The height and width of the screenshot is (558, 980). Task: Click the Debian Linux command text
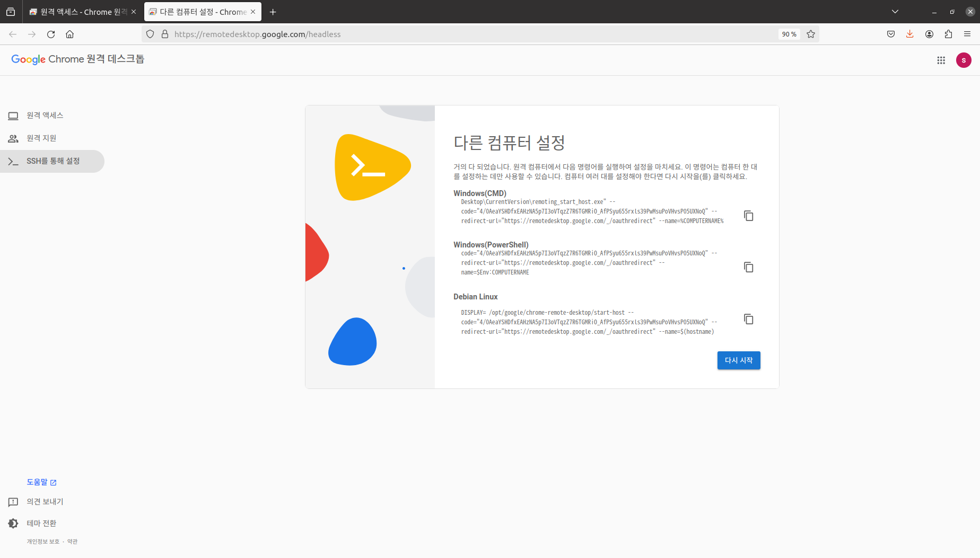pyautogui.click(x=589, y=322)
